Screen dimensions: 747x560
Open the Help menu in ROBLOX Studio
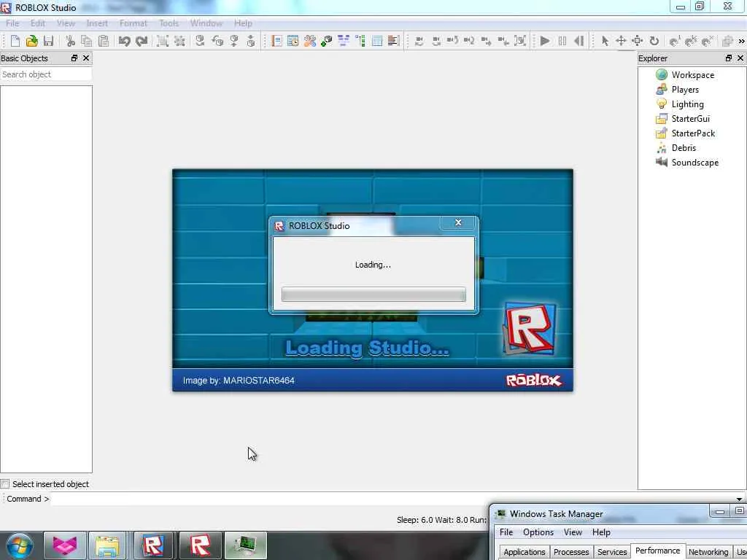[243, 23]
